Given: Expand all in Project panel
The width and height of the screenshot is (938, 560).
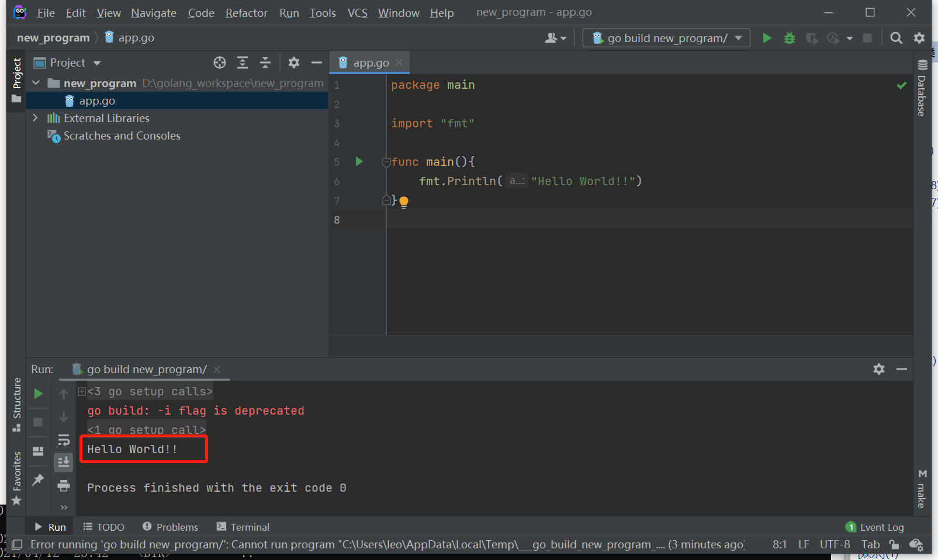Looking at the screenshot, I should [x=243, y=62].
